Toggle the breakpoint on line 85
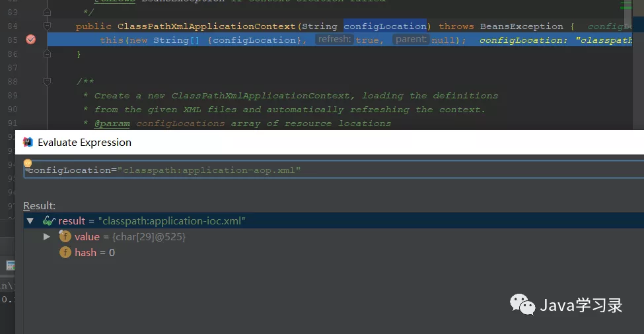 [31, 40]
